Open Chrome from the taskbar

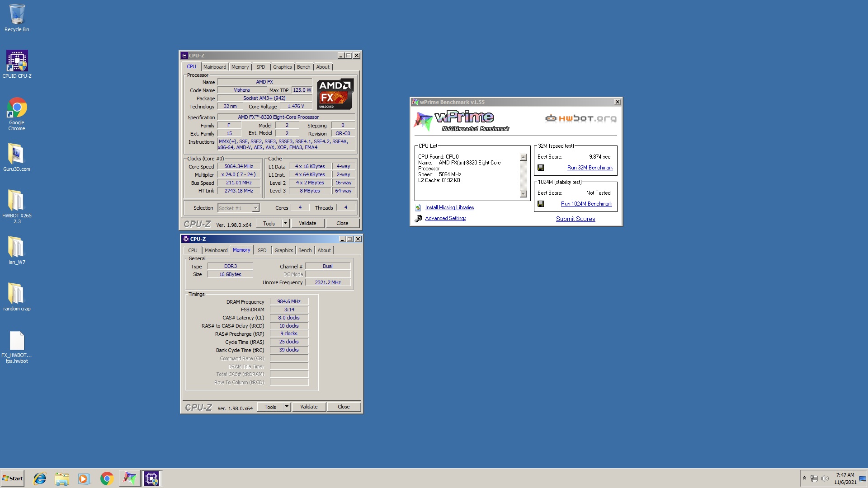107,479
